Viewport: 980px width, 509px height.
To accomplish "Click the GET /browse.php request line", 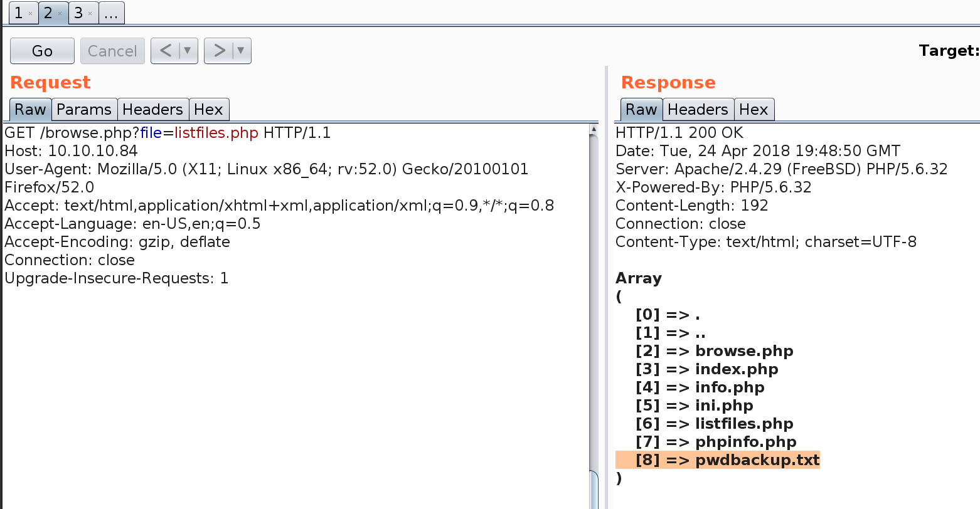I will pos(168,133).
